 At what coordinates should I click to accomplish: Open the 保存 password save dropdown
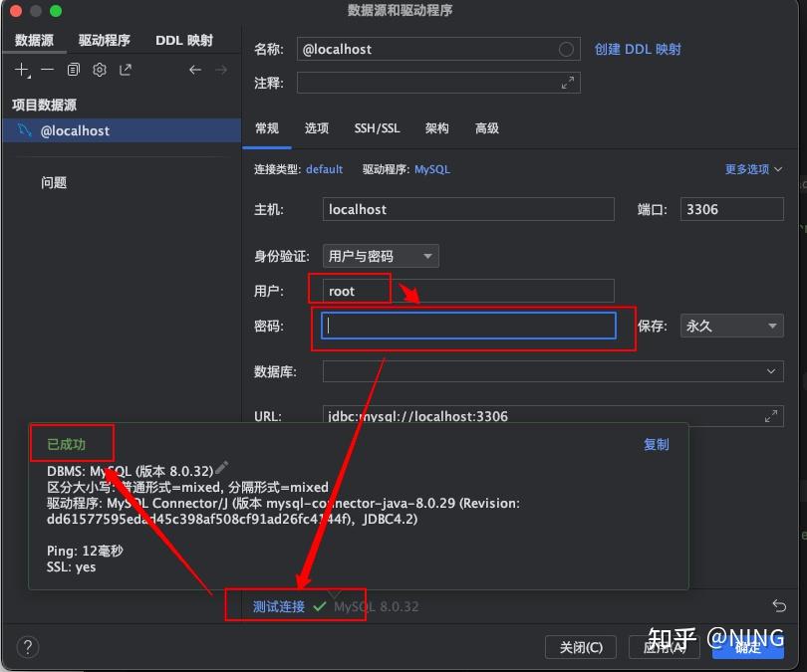[x=731, y=326]
